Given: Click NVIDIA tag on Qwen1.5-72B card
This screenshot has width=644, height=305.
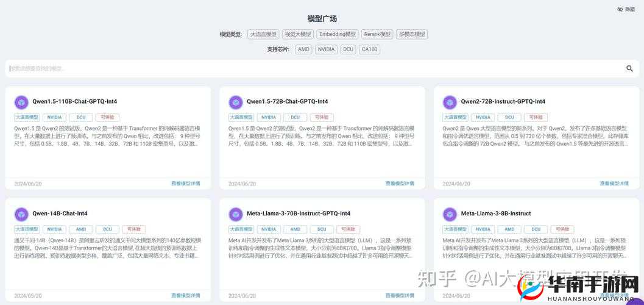Looking at the screenshot, I should pyautogui.click(x=269, y=117).
